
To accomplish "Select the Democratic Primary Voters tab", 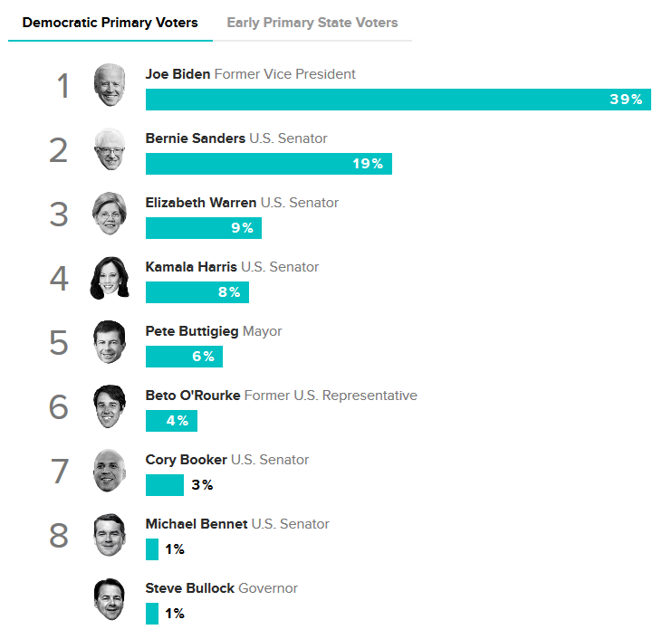I will (x=110, y=23).
